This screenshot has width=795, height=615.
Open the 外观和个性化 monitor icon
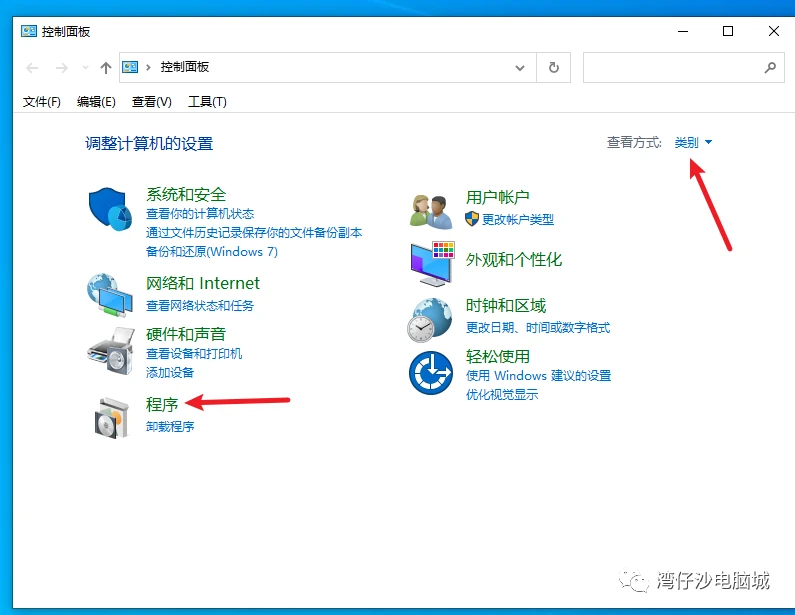(x=432, y=264)
